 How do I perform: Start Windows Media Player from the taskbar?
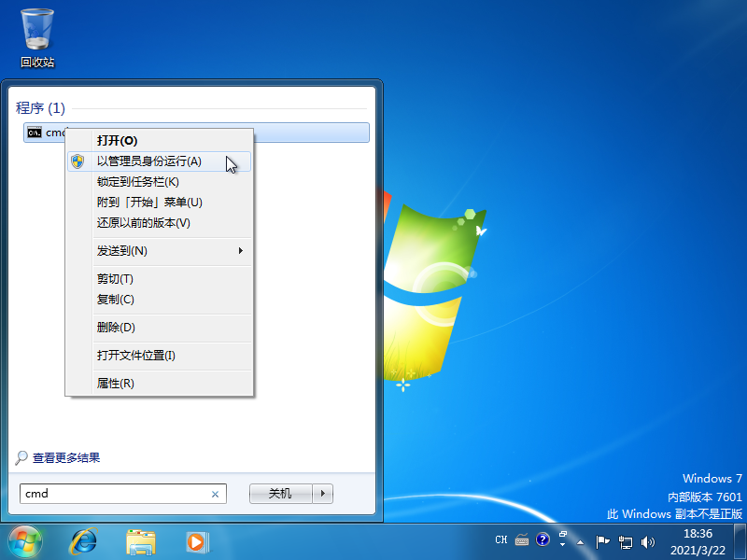coord(196,541)
